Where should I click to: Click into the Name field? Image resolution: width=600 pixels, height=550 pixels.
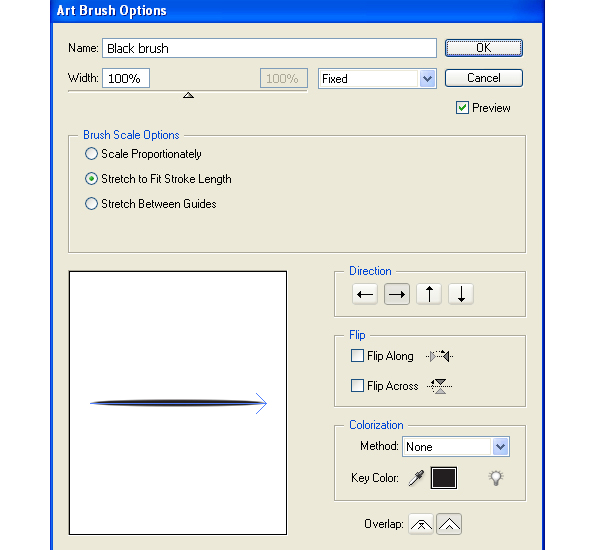(x=269, y=48)
